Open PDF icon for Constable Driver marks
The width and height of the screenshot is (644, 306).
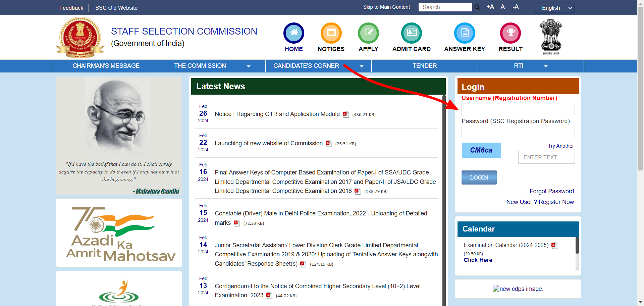(x=237, y=223)
